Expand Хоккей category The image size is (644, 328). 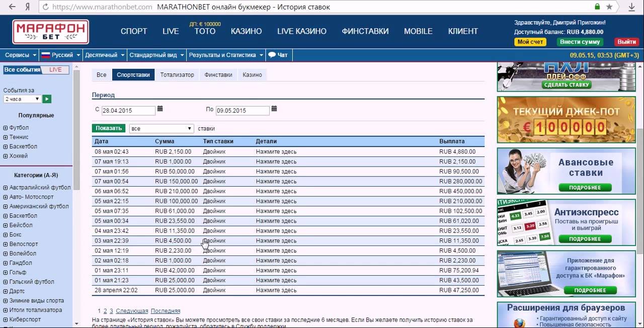(x=6, y=156)
